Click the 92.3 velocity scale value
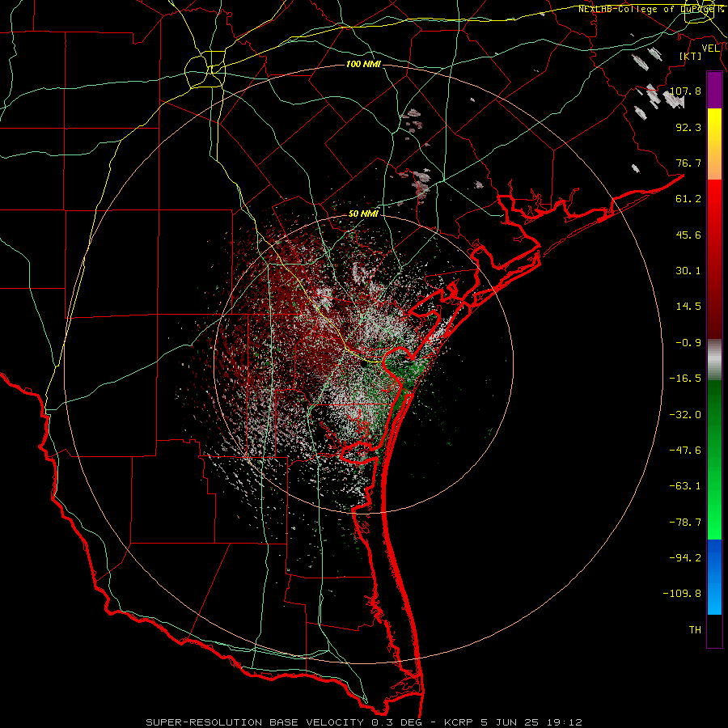728x728 pixels. coord(688,127)
